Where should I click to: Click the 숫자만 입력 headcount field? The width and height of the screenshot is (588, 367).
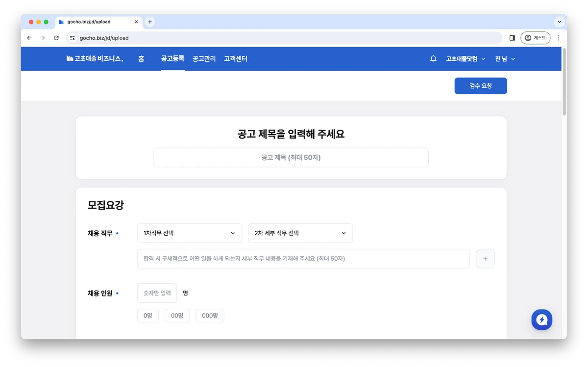(x=157, y=293)
